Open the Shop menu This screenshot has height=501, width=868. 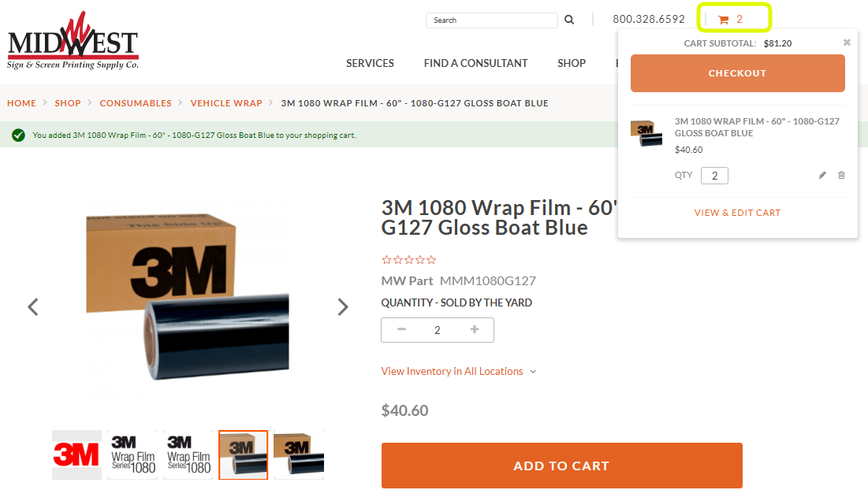pos(572,63)
